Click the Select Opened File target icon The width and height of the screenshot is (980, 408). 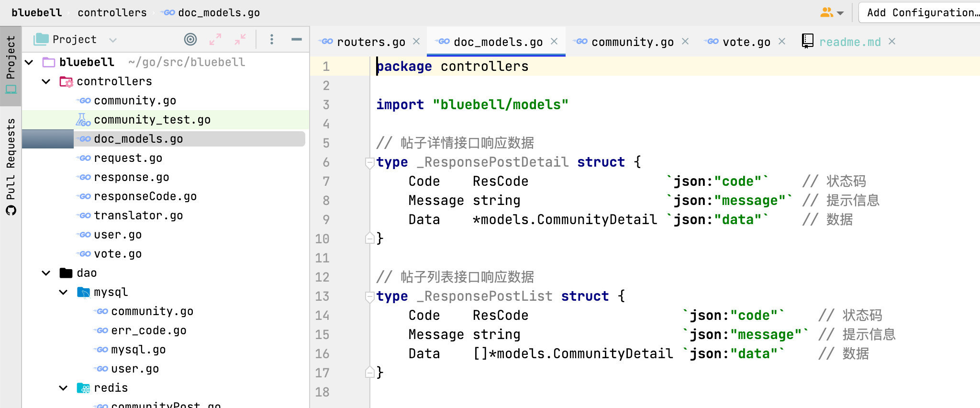click(190, 39)
